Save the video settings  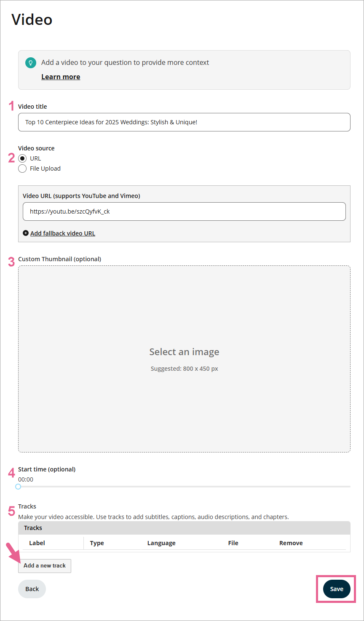337,589
